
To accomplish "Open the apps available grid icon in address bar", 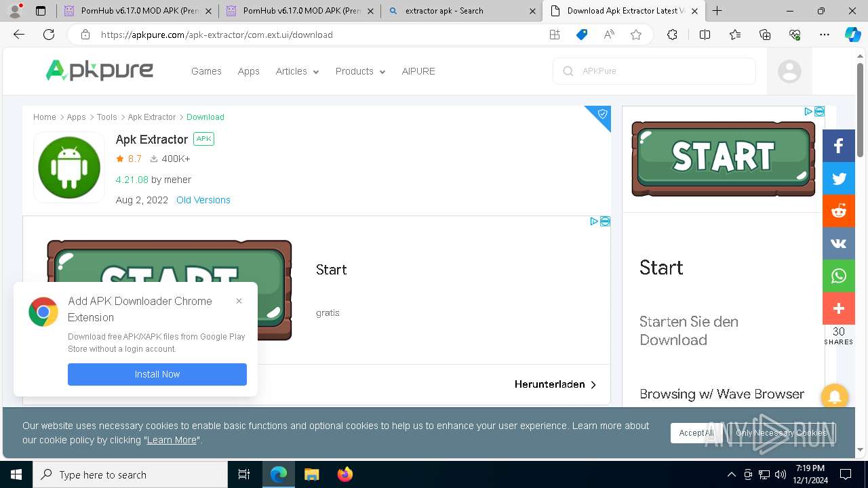I will coord(555,35).
